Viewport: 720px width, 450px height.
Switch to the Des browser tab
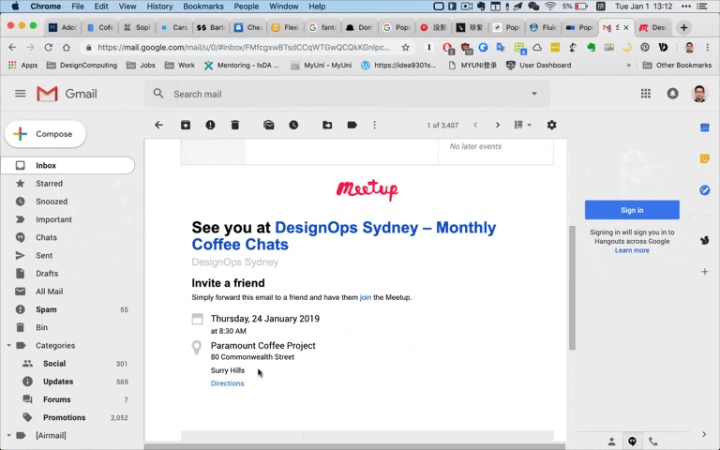pyautogui.click(x=653, y=28)
